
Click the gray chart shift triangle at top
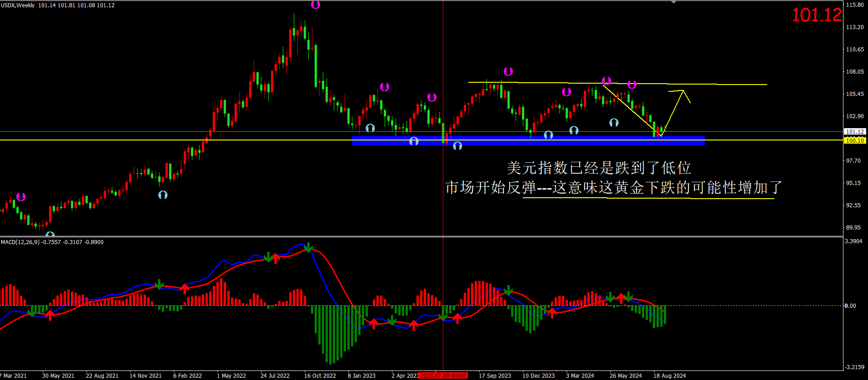[673, 2]
